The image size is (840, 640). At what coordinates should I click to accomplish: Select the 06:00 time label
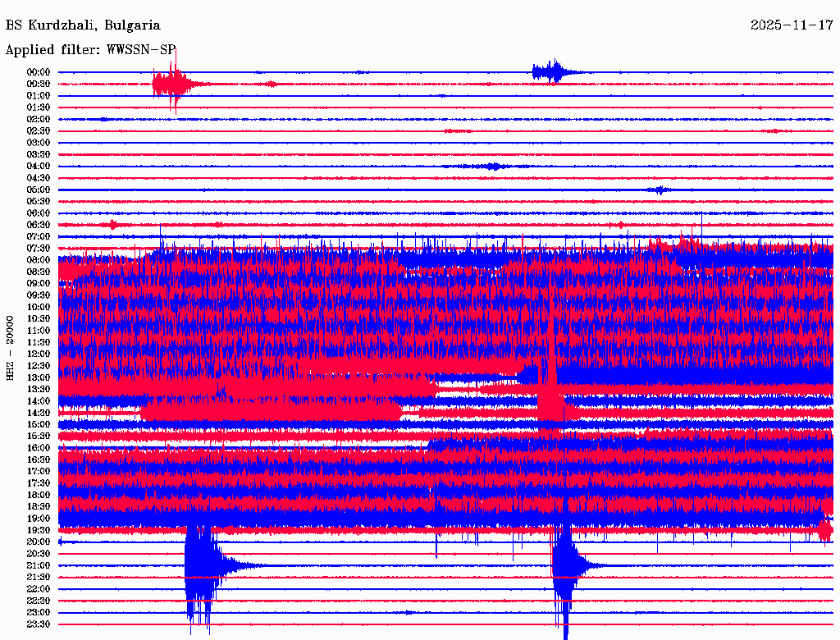click(39, 213)
